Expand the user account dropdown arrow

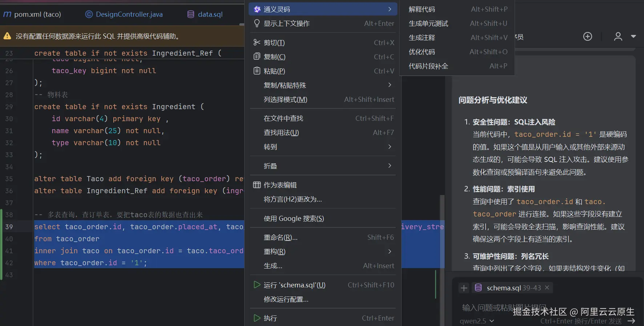(633, 36)
